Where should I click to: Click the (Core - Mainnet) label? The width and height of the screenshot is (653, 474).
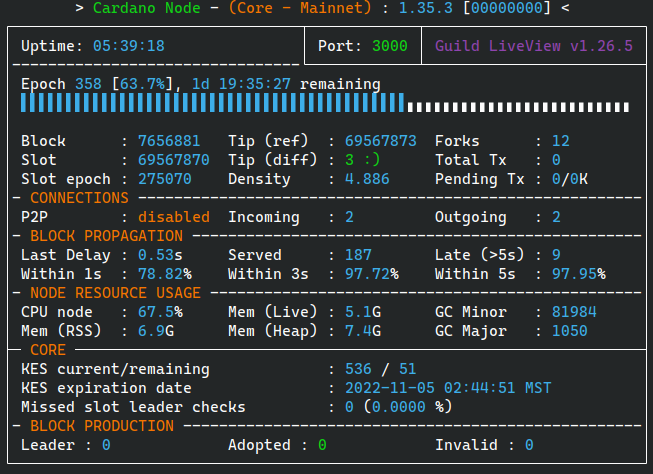point(300,8)
